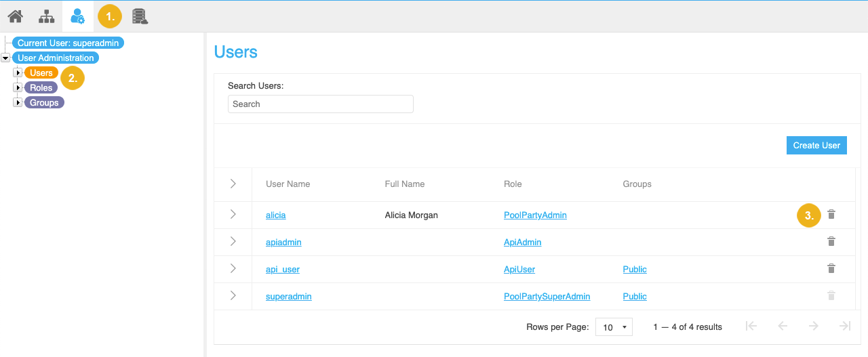Select User Administration in the tree
868x357 pixels.
56,58
